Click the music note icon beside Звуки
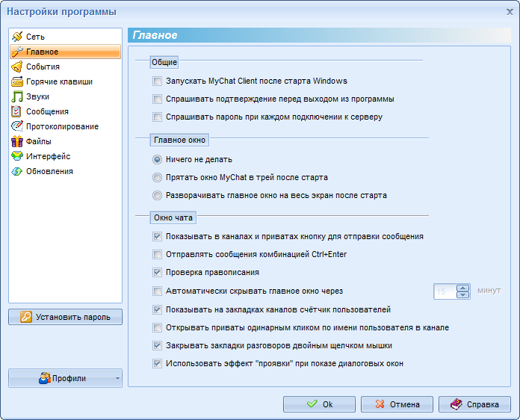The height and width of the screenshot is (420, 520). [17, 96]
